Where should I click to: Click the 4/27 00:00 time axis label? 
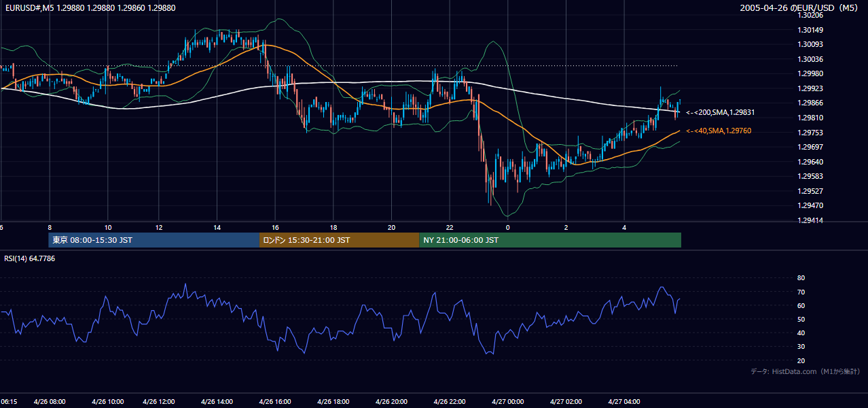[x=508, y=402]
